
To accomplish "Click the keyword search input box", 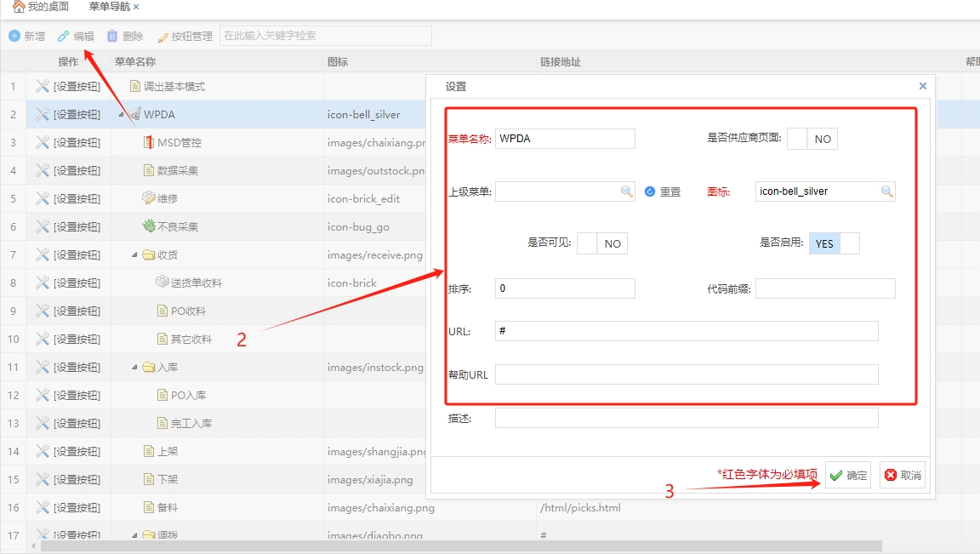I will (x=325, y=36).
